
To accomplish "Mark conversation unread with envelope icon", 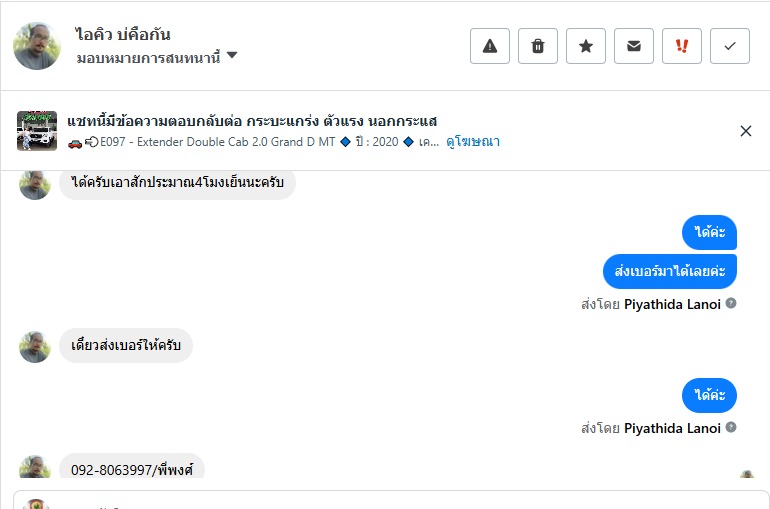I will click(x=634, y=46).
